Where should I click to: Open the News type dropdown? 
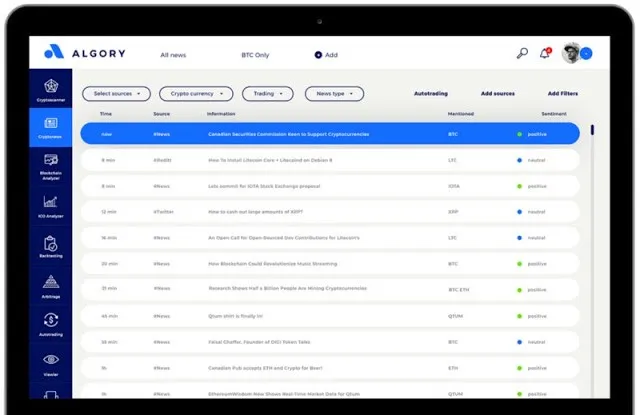(334, 94)
